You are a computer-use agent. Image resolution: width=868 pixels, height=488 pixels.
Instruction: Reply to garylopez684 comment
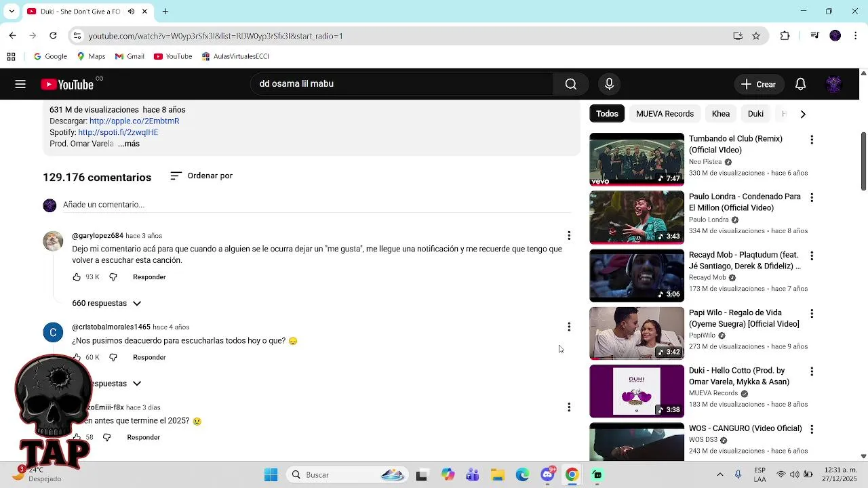tap(149, 277)
